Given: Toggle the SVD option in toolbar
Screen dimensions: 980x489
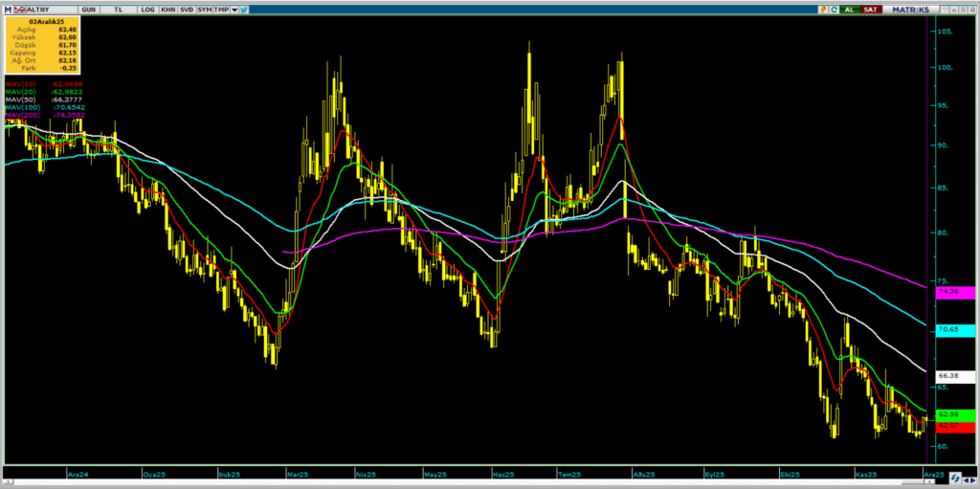Looking at the screenshot, I should pos(186,9).
